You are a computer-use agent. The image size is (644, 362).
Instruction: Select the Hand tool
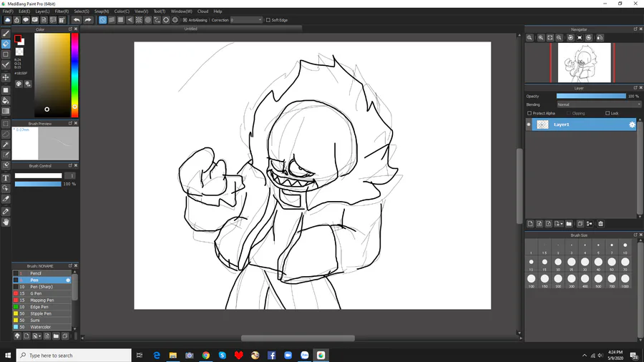6,222
